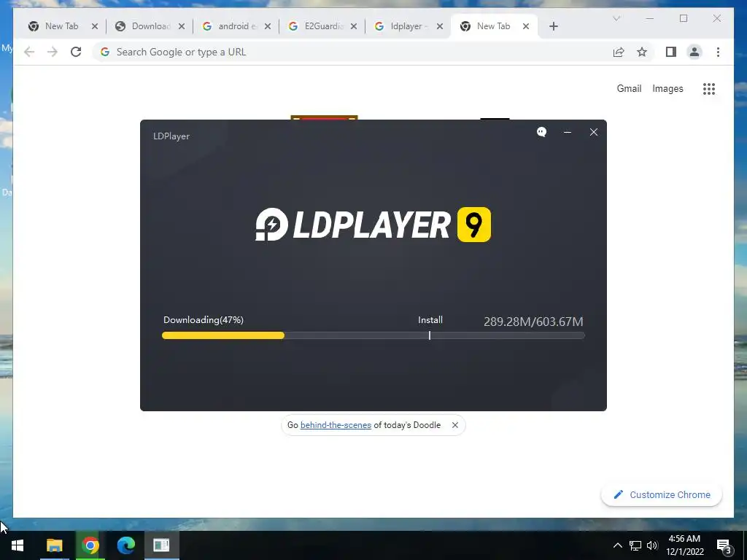Reload the current page
The width and height of the screenshot is (747, 560).
click(x=76, y=52)
